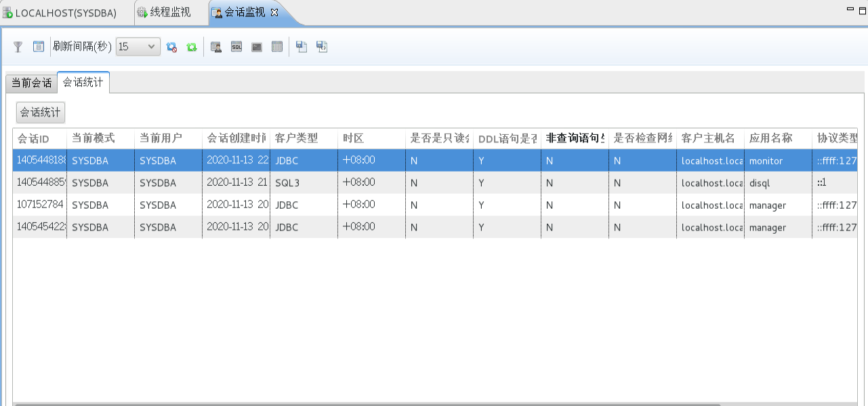This screenshot has width=868, height=406.
Task: Click the 客户主机名 column header
Action: [710, 138]
